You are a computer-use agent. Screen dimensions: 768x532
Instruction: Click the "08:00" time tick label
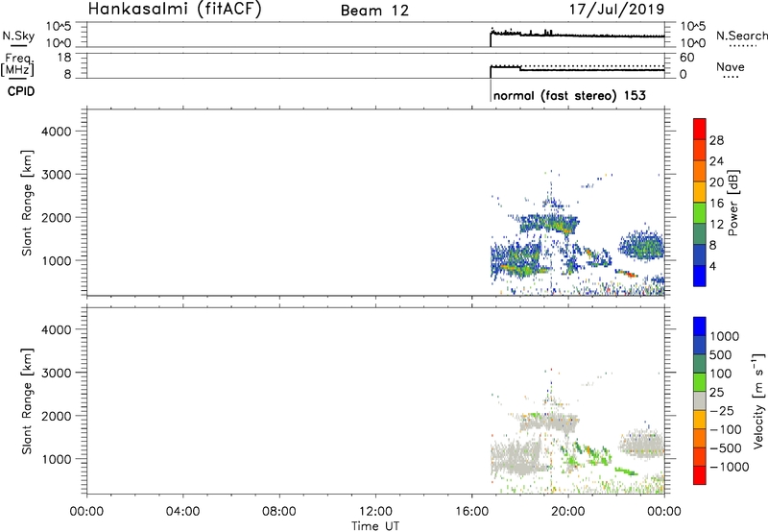(x=279, y=512)
